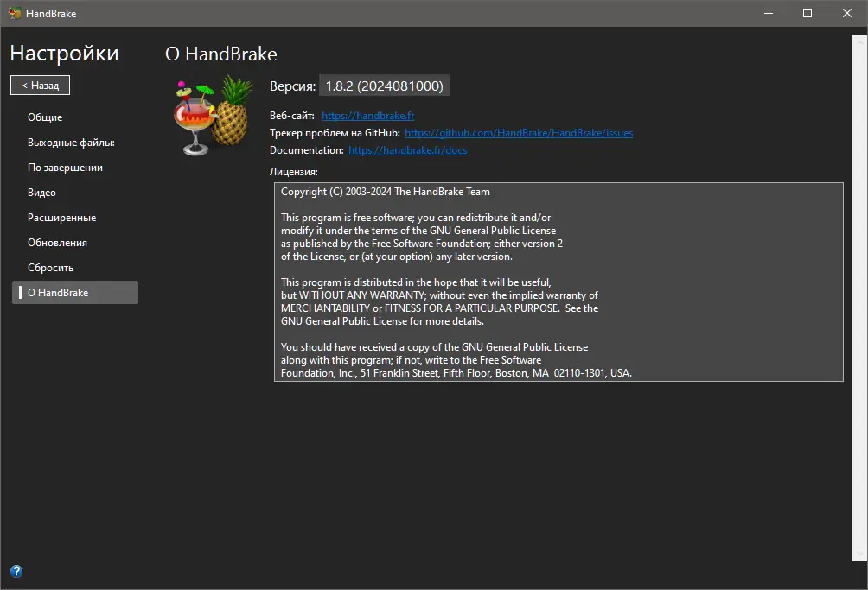Open the https://handbrake.fr website link
The width and height of the screenshot is (868, 590).
(367, 116)
